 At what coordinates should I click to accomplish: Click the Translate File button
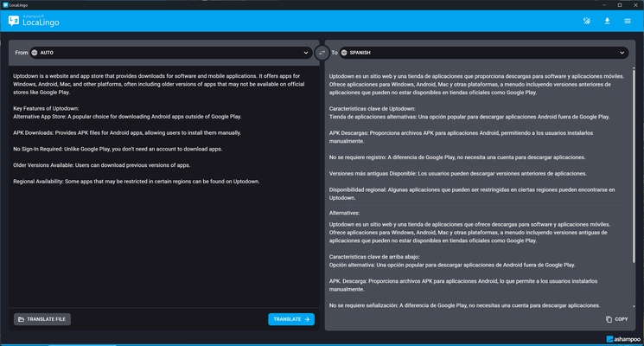42,319
